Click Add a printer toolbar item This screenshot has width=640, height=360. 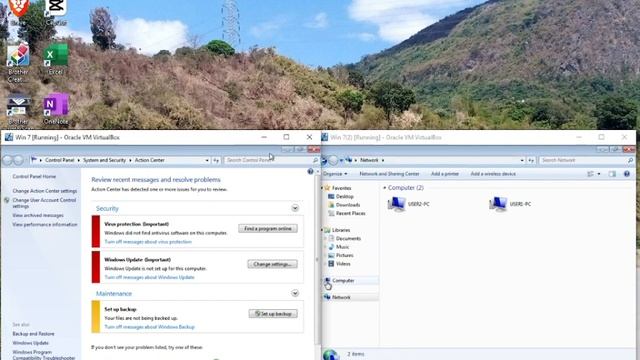tap(444, 174)
